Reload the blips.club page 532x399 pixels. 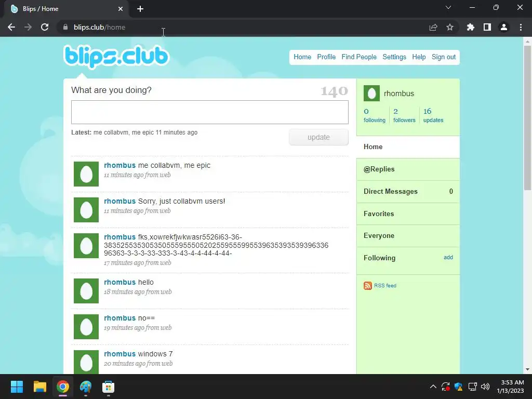click(x=45, y=27)
